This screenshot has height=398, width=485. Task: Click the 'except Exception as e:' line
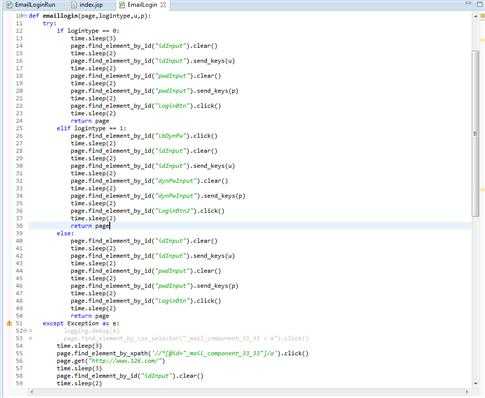coord(81,323)
